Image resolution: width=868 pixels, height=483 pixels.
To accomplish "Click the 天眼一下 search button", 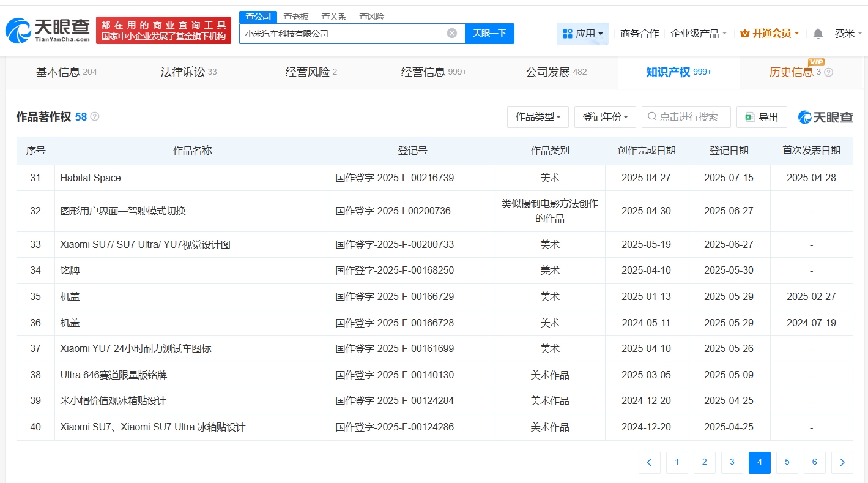I will pos(489,33).
